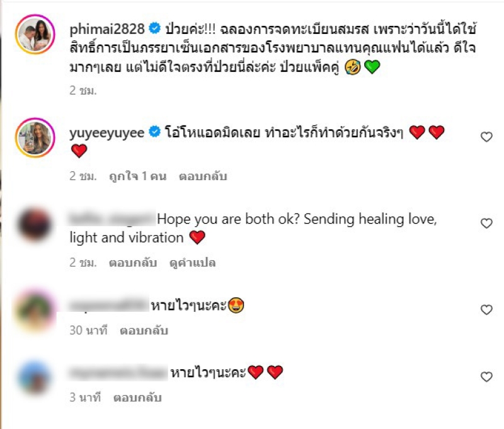Open blurred avatar of 30 นาที commenter
Image resolution: width=504 pixels, height=429 pixels.
[35, 310]
